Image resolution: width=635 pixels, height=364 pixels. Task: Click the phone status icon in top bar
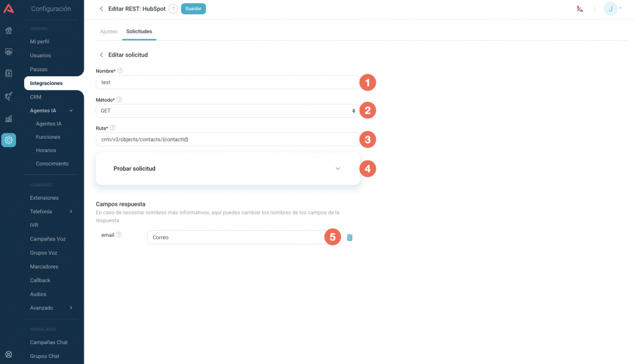(x=579, y=9)
